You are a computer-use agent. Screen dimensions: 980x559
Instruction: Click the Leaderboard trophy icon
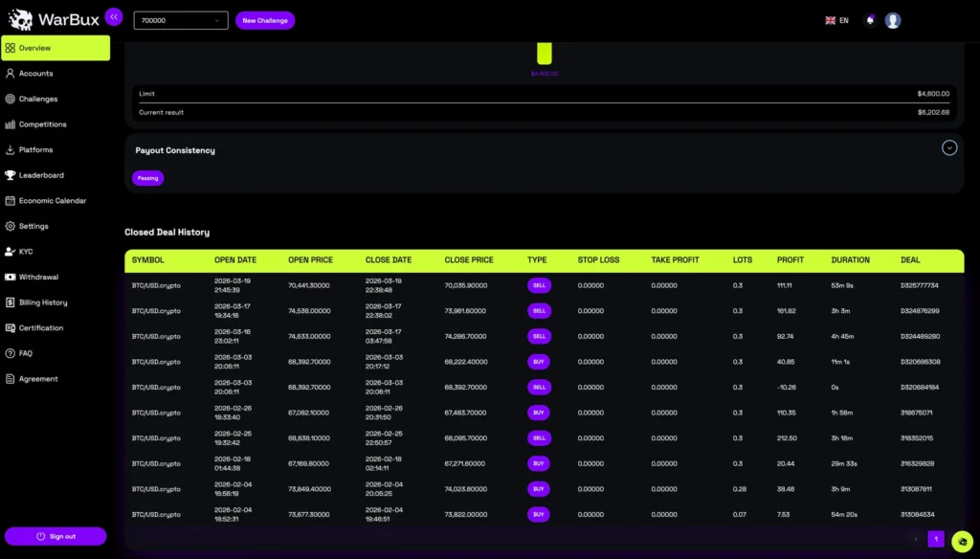[10, 176]
